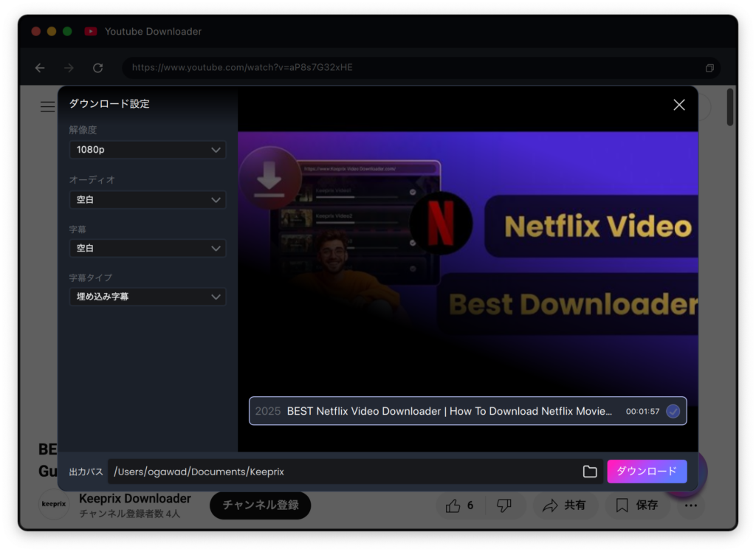Open the 字幕 dropdown showing 空白
This screenshot has width=756, height=552.
click(148, 248)
